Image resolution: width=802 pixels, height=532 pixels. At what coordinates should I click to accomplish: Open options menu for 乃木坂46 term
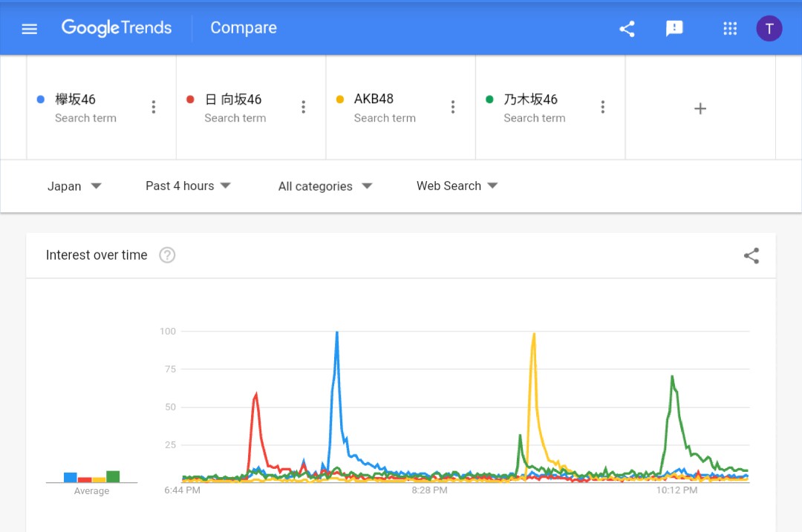(x=602, y=107)
